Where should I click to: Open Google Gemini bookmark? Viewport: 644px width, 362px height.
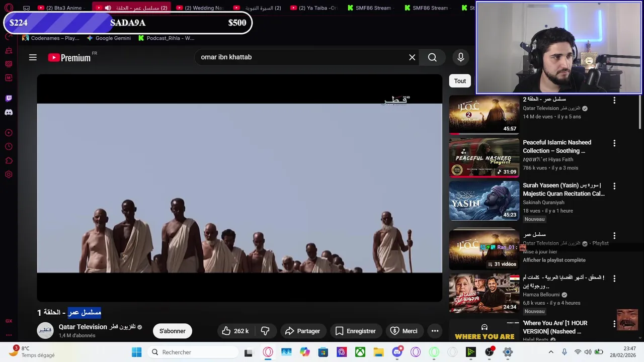click(x=109, y=38)
